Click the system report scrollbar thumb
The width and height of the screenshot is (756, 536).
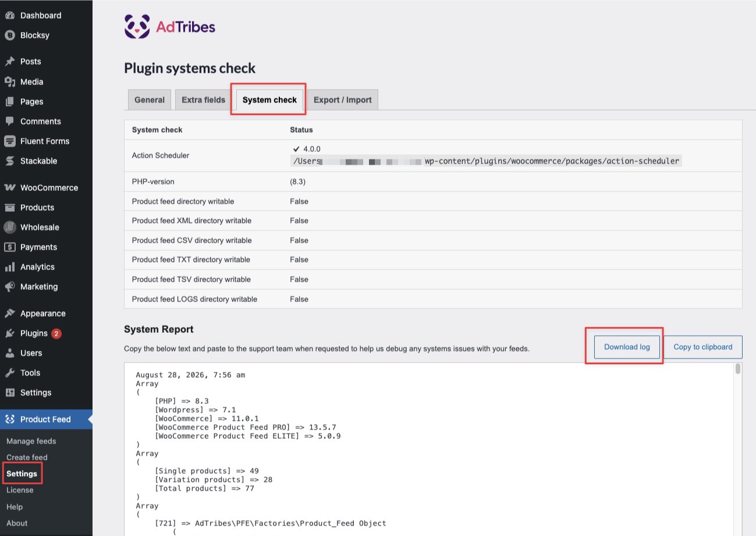point(738,369)
